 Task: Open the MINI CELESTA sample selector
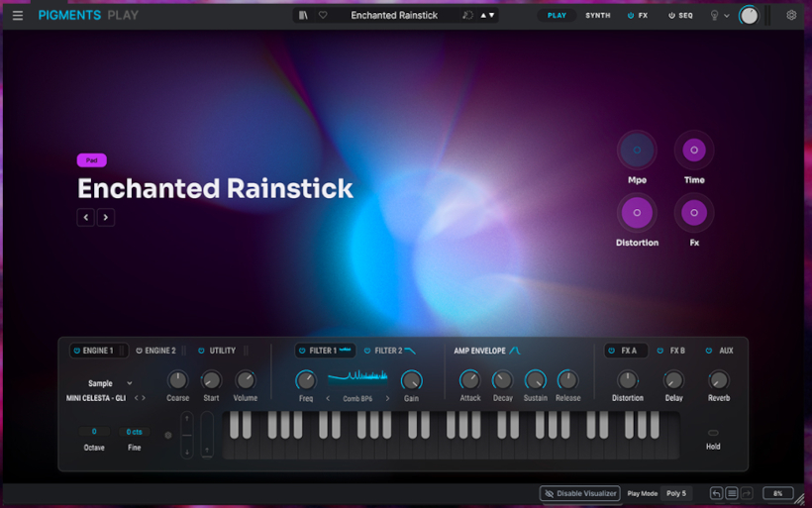(x=96, y=398)
